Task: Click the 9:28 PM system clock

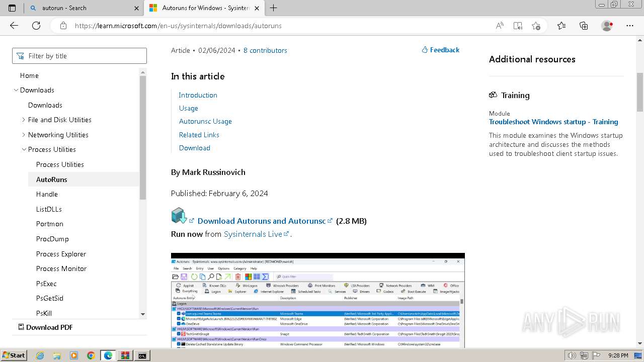Action: pyautogui.click(x=618, y=355)
